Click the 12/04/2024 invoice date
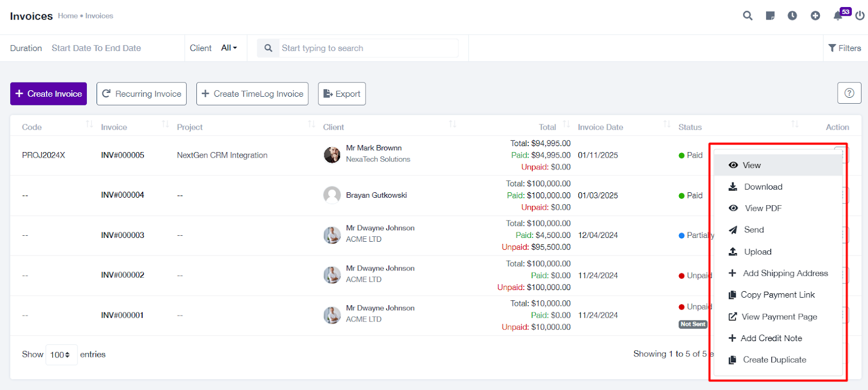868x390 pixels. (598, 235)
